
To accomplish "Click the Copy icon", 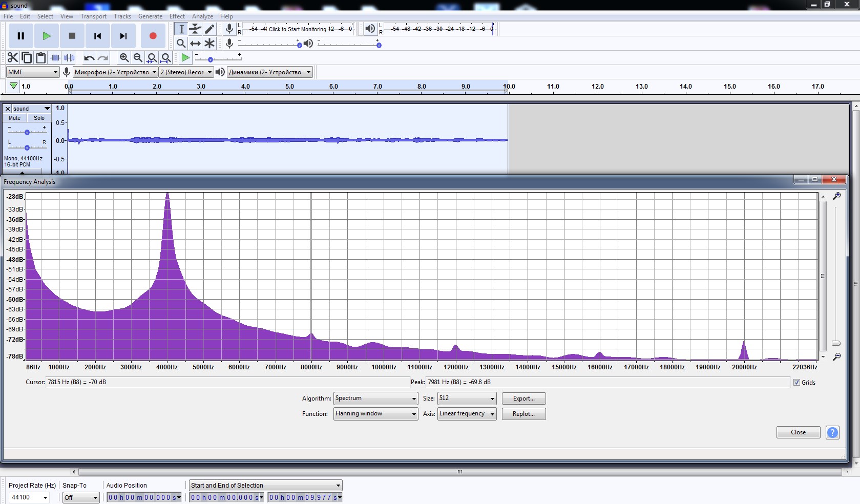I will click(27, 58).
